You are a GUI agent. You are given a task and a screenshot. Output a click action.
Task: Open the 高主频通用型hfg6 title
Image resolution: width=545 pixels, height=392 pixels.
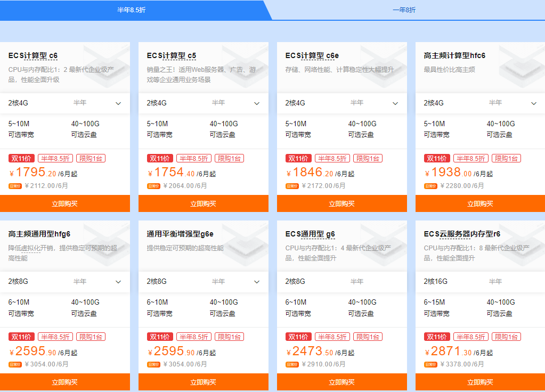[x=39, y=234]
